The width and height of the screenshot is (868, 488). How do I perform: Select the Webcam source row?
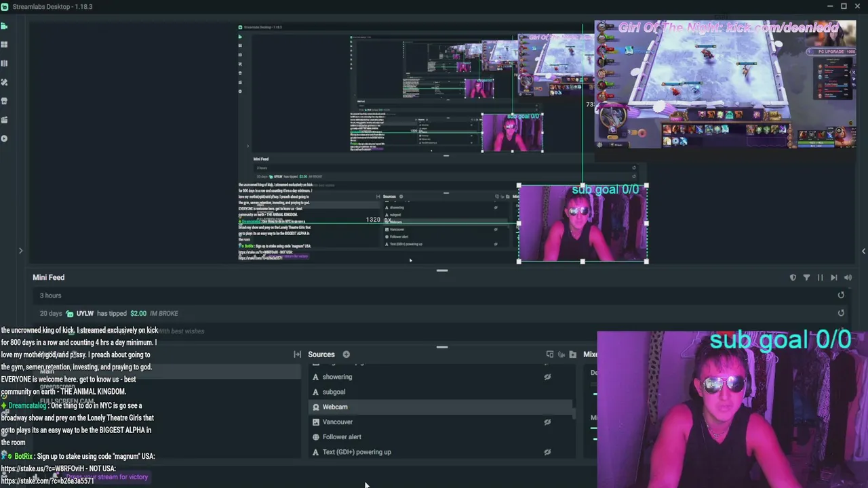441,407
